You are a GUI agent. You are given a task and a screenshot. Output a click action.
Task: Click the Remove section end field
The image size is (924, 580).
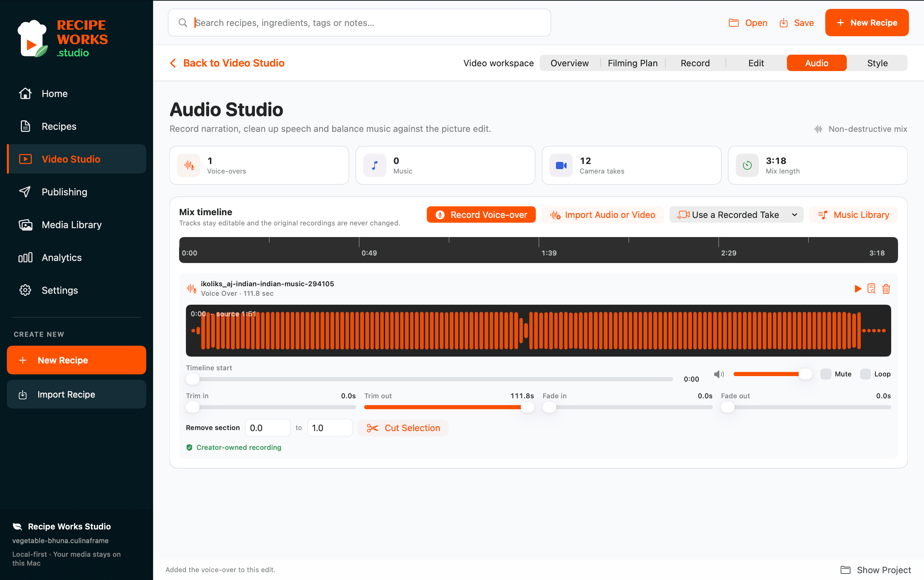pos(330,428)
